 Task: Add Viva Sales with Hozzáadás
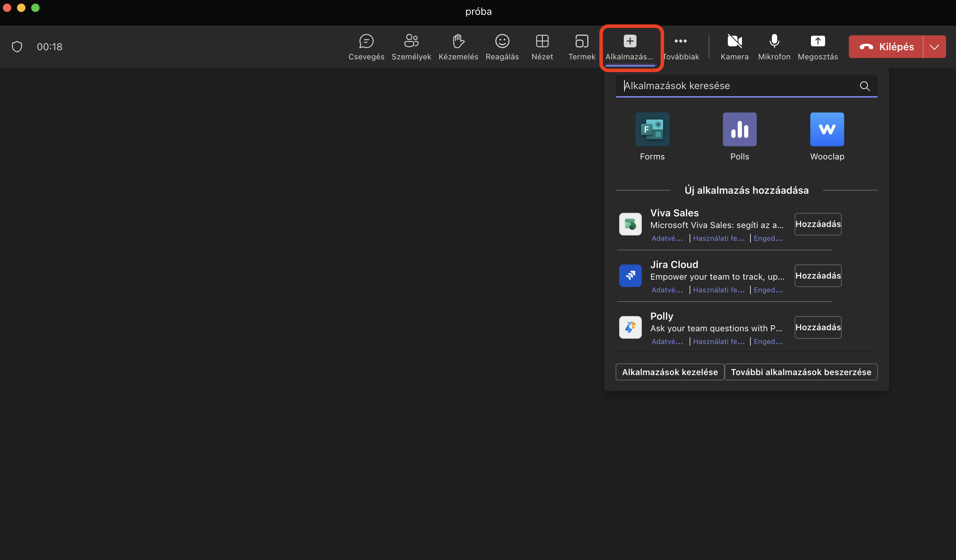tap(818, 224)
